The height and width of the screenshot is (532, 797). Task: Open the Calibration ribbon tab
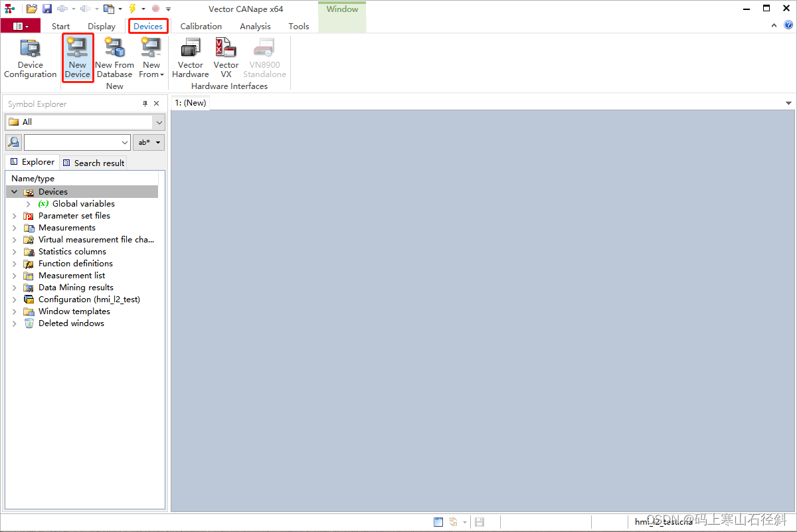(201, 26)
